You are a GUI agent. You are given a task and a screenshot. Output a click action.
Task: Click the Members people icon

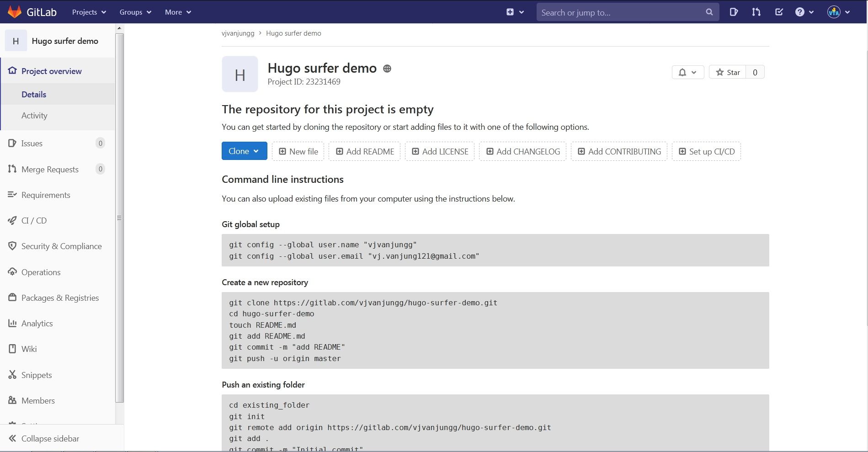point(12,400)
